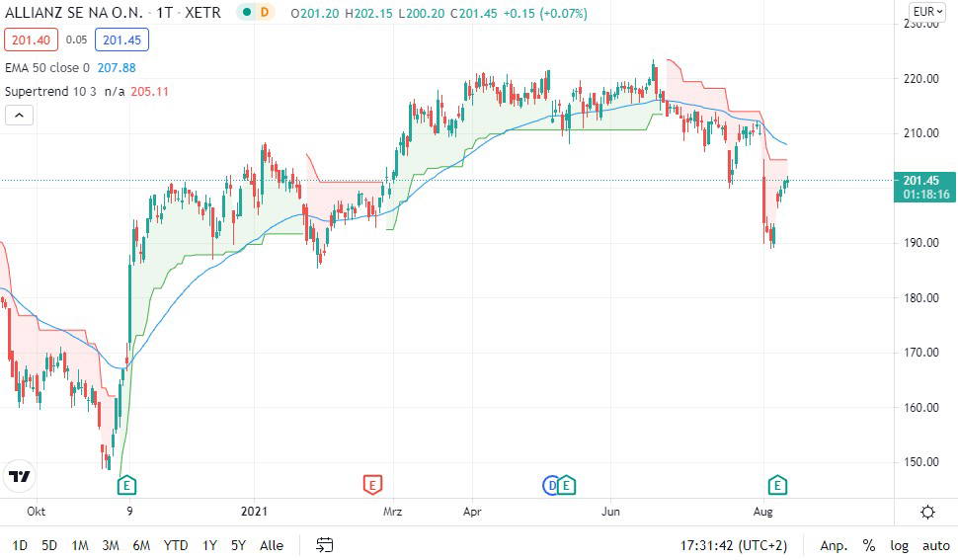This screenshot has width=958, height=560.
Task: Click the 150.00 price axis label
Action: tap(920, 462)
